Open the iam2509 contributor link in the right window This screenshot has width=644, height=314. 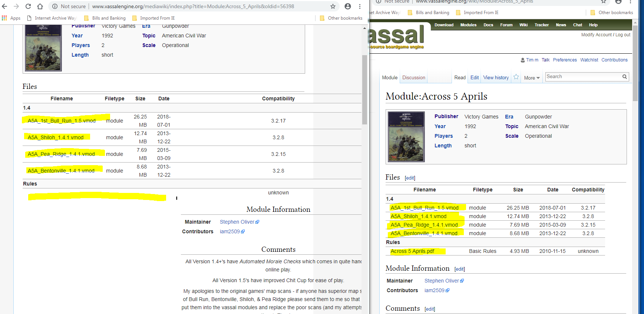pyautogui.click(x=437, y=290)
